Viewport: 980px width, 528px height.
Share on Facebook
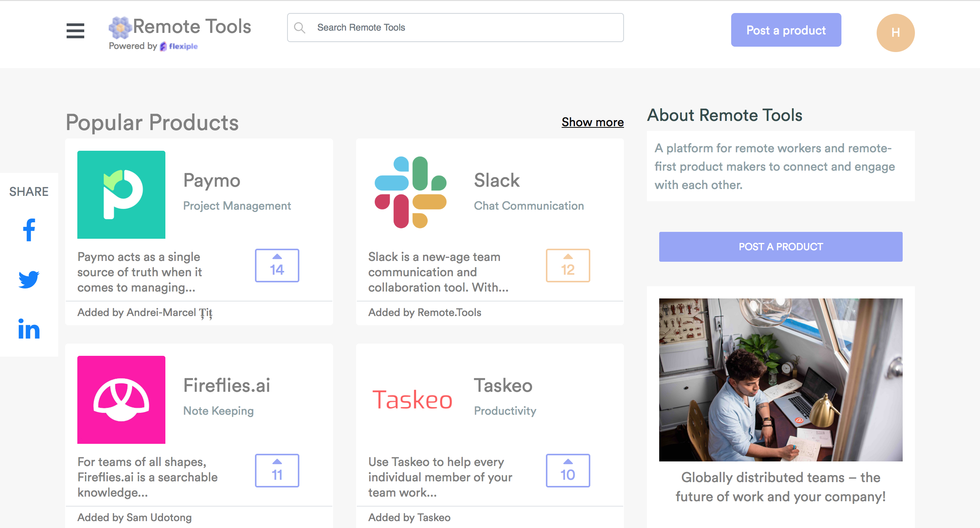[x=29, y=230]
